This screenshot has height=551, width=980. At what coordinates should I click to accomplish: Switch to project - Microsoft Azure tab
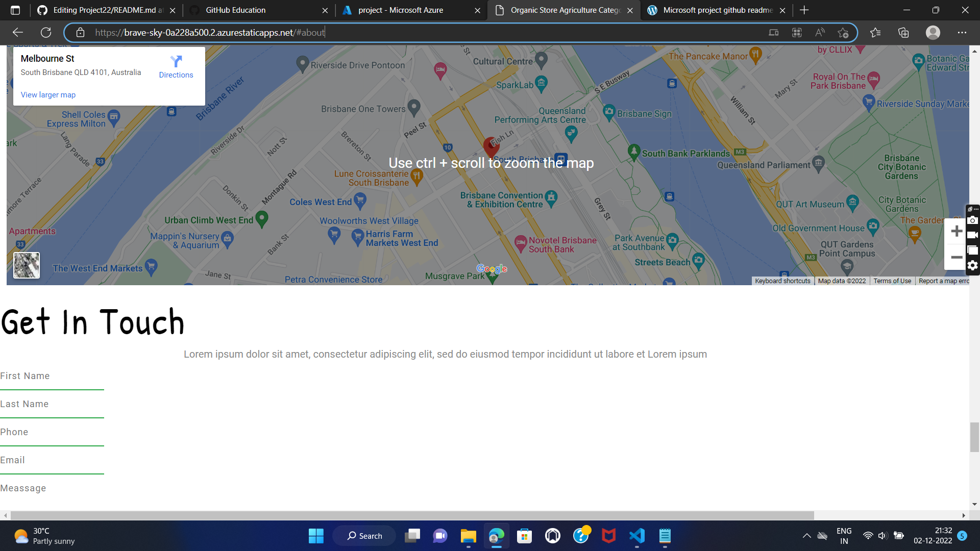click(401, 10)
